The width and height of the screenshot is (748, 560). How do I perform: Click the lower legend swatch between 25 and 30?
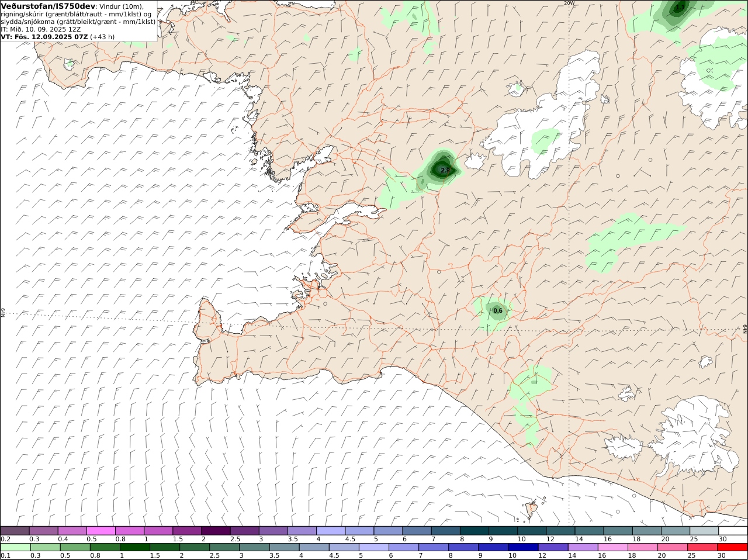click(x=702, y=547)
